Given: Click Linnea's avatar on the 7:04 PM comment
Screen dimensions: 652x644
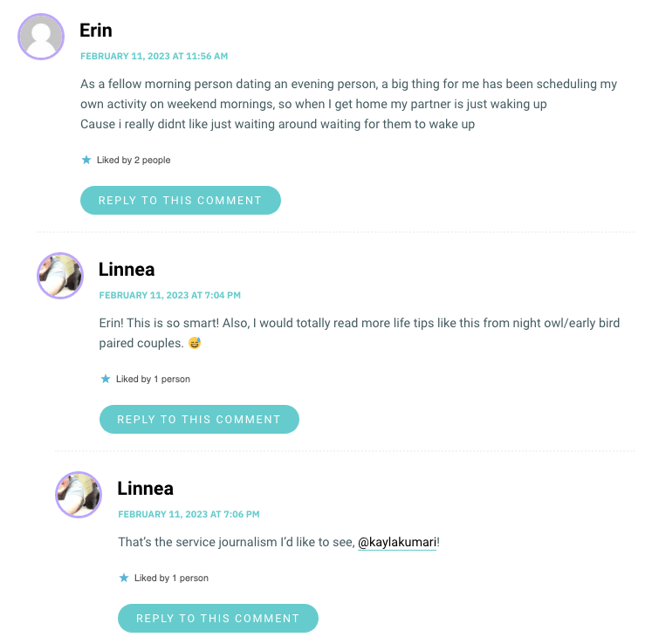Looking at the screenshot, I should pyautogui.click(x=60, y=276).
